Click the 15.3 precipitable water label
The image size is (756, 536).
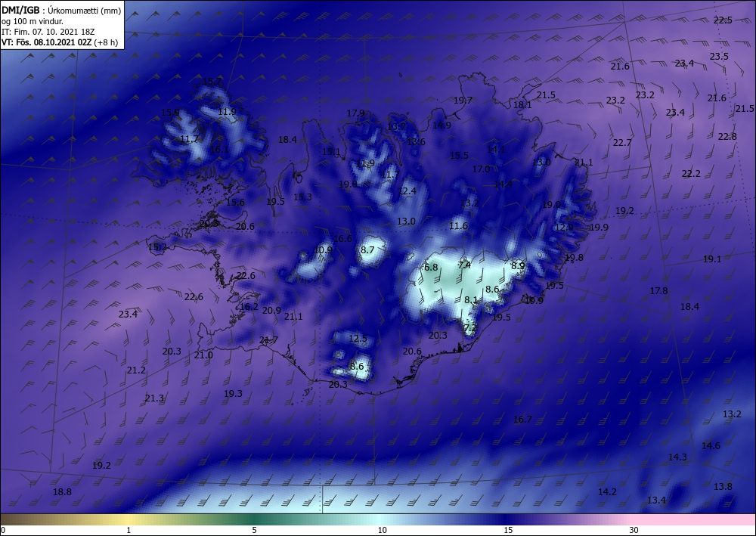(302, 197)
